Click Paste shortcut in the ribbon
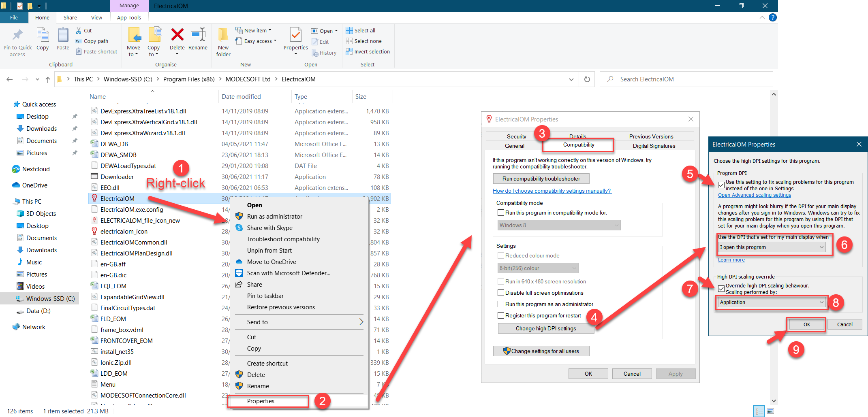The width and height of the screenshot is (868, 417). pos(96,51)
